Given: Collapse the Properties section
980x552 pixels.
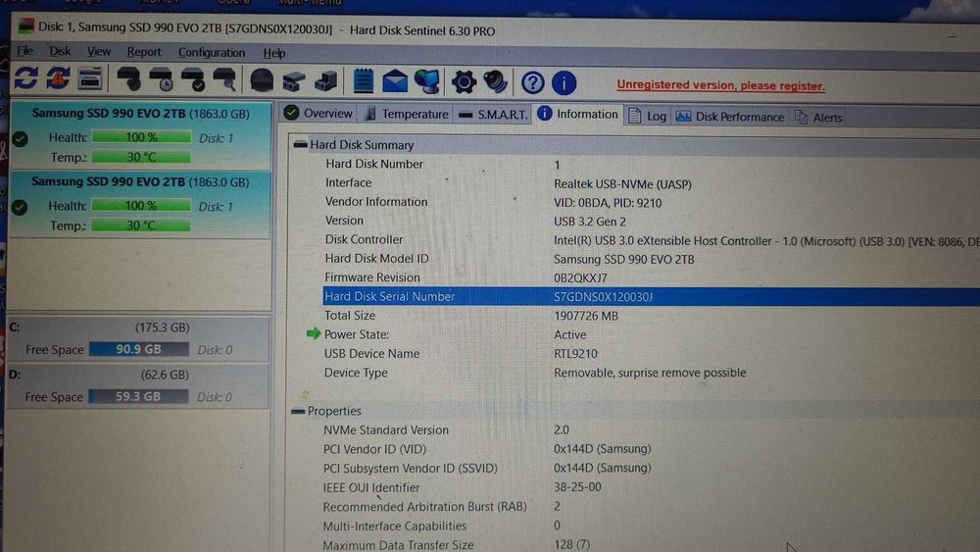Looking at the screenshot, I should click(298, 411).
